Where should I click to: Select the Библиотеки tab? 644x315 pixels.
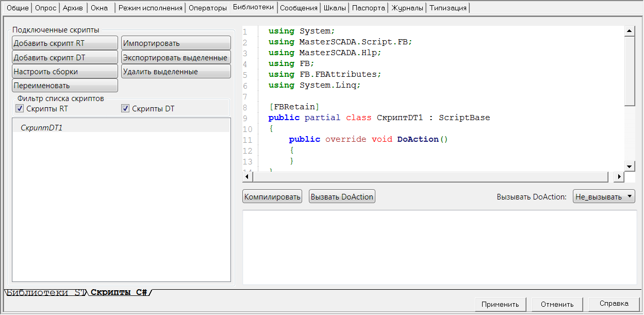253,7
